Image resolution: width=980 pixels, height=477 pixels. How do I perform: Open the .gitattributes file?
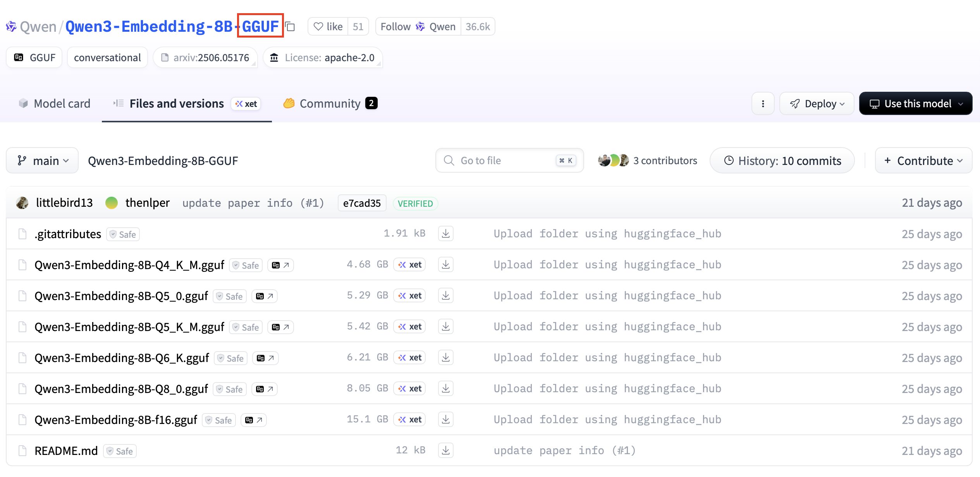[x=68, y=234]
